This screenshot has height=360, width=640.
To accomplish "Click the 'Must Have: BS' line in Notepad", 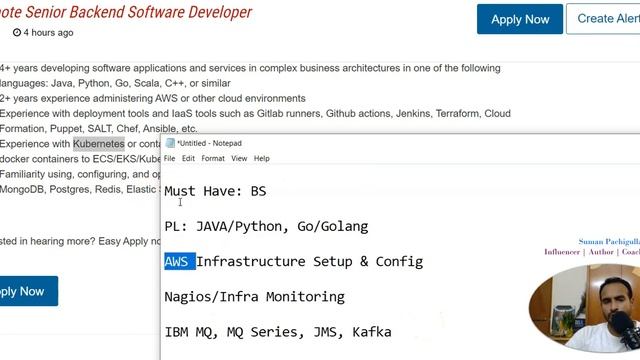I will [x=215, y=191].
